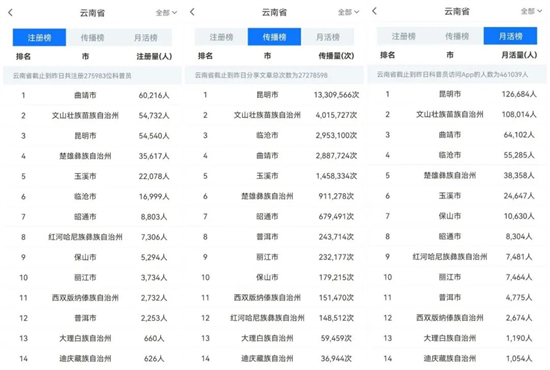Tap 临沧市 row with 2,953,100次
This screenshot has width=550, height=370.
coord(274,135)
